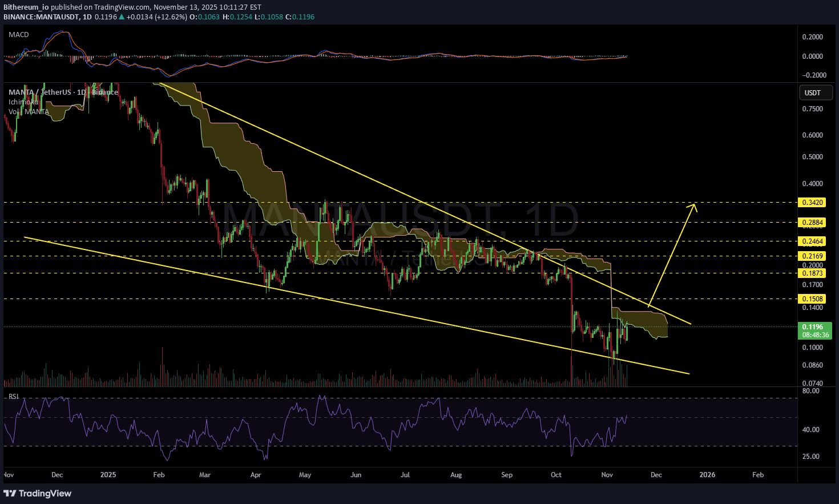Click the MACD indicator label
Image resolution: width=839 pixels, height=504 pixels.
(x=18, y=35)
